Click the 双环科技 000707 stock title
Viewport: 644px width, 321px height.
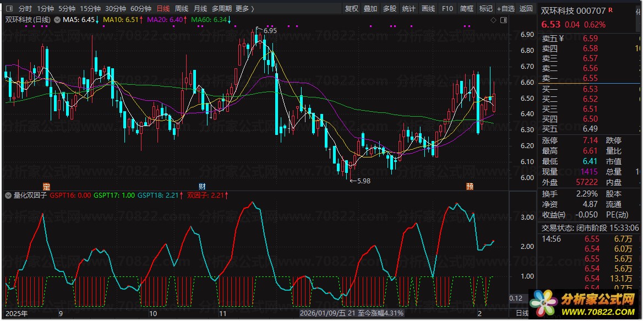coord(574,10)
